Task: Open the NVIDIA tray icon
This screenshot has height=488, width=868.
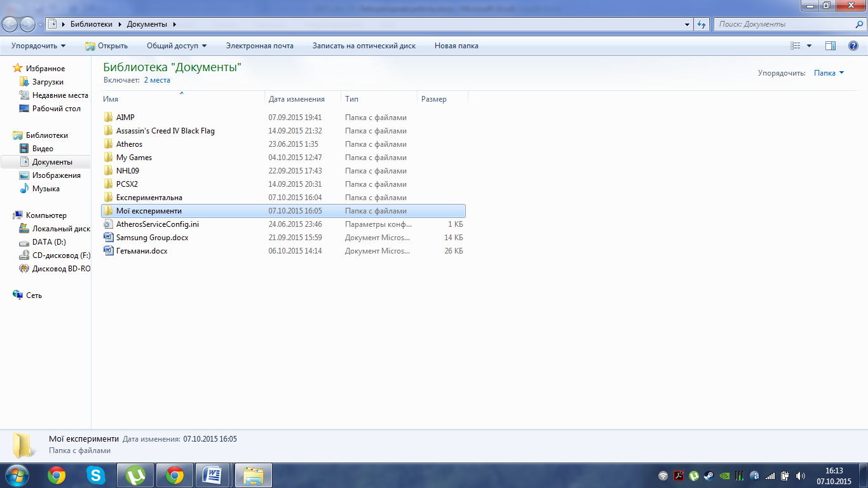Action: [724, 475]
